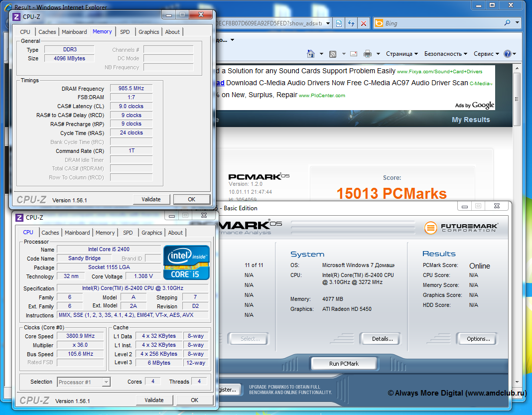Expand the print dropdown arrow
This screenshot has width=532, height=415.
coord(378,54)
